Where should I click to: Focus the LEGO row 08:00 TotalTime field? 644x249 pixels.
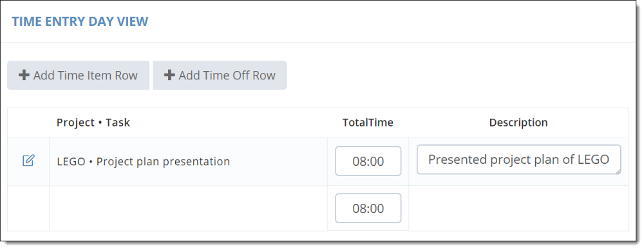(x=368, y=161)
